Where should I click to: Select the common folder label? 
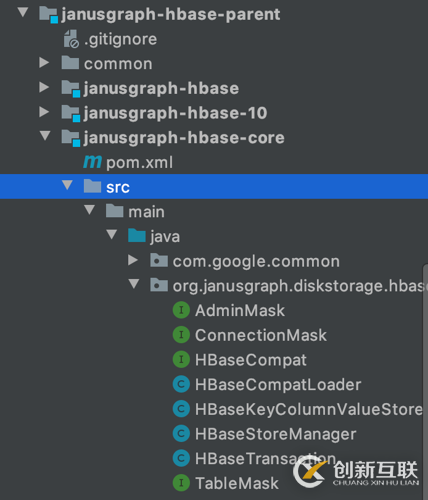click(118, 64)
